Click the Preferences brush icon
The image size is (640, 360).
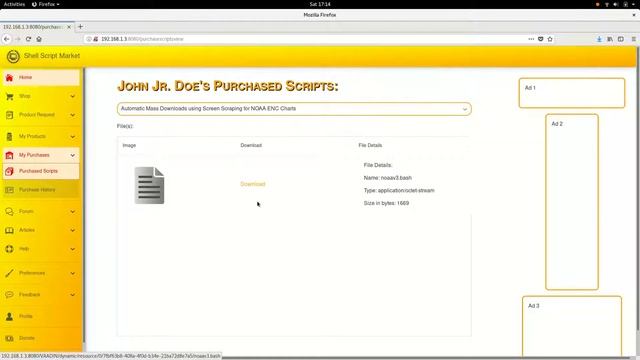click(x=9, y=273)
